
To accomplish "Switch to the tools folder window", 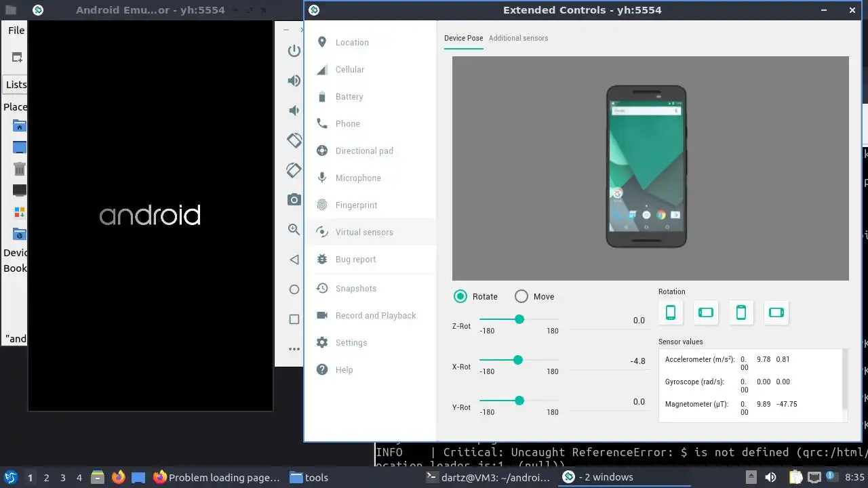I will click(309, 477).
